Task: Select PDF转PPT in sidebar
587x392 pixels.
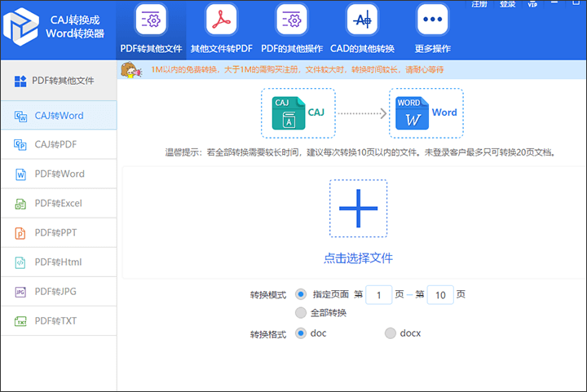Action: 59,232
